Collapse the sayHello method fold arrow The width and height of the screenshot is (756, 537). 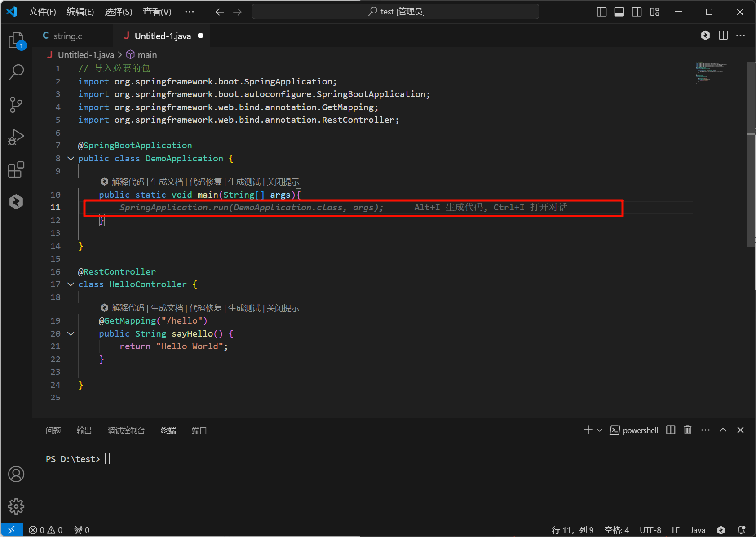coord(71,334)
